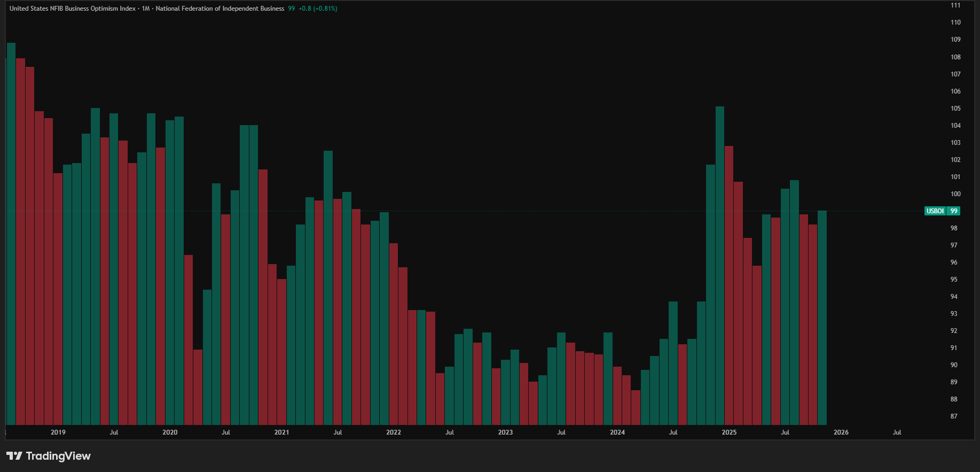Screen dimensions: 980x472
Task: Click the 105 level on the price scale
Action: click(955, 109)
